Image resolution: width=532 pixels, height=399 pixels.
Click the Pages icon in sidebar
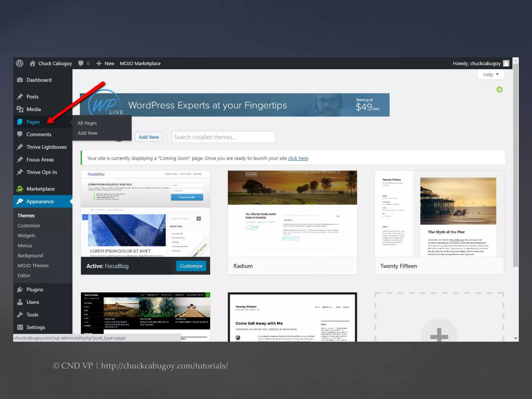tap(20, 122)
